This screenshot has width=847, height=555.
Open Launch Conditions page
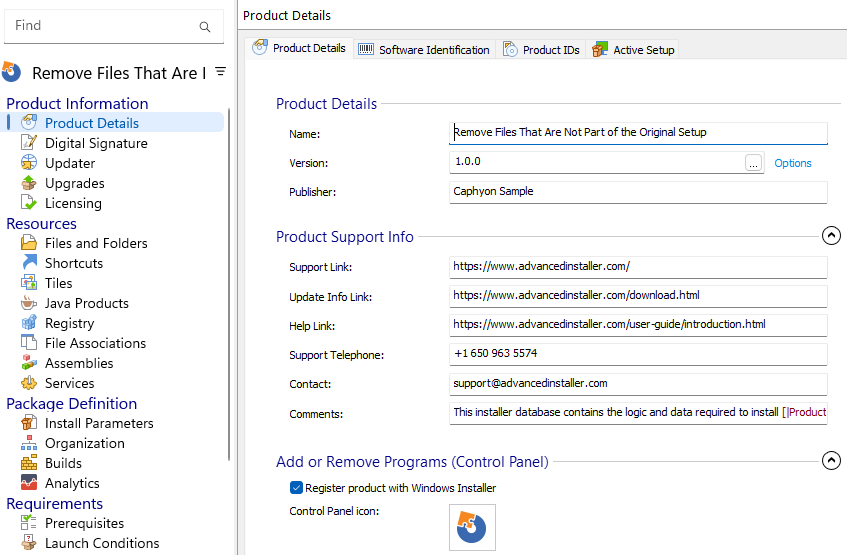coord(102,543)
